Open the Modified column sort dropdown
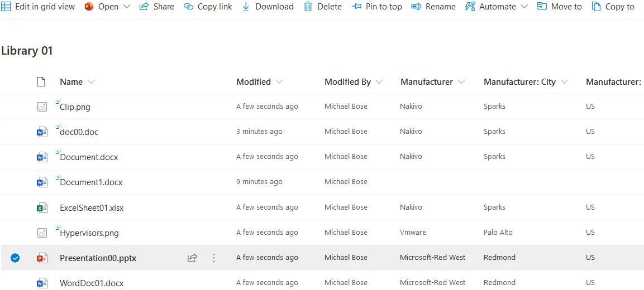The width and height of the screenshot is (644, 290). [279, 82]
